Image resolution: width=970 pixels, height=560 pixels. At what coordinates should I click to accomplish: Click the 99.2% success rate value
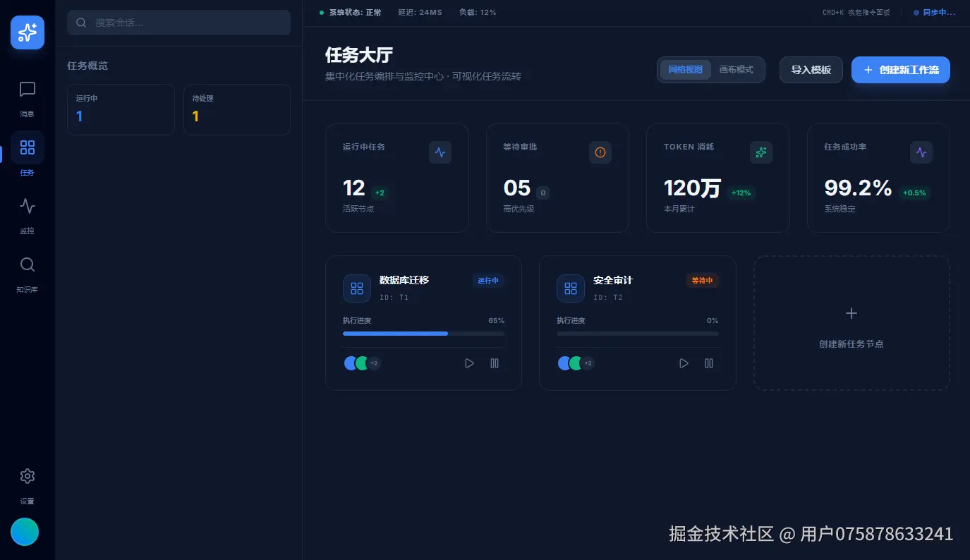[x=859, y=188]
